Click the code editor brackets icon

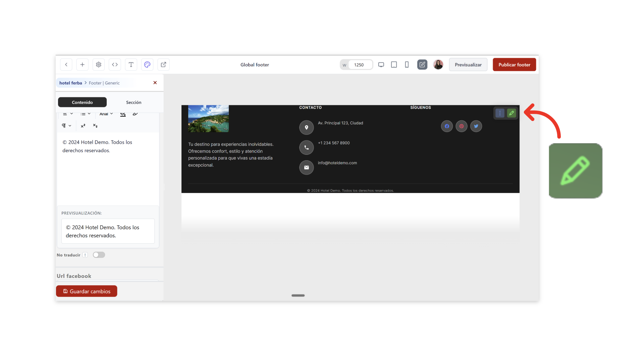[x=115, y=65]
